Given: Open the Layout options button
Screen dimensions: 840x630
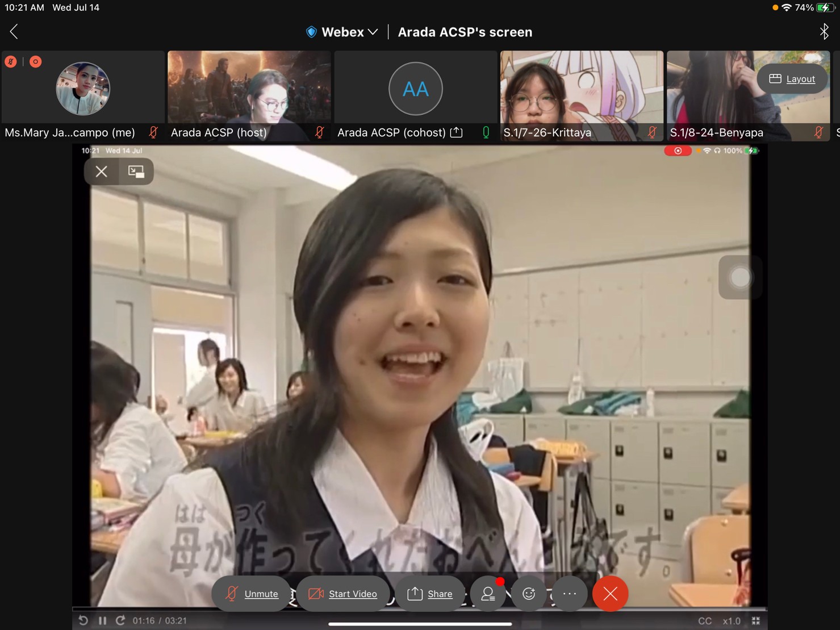Looking at the screenshot, I should pyautogui.click(x=793, y=79).
